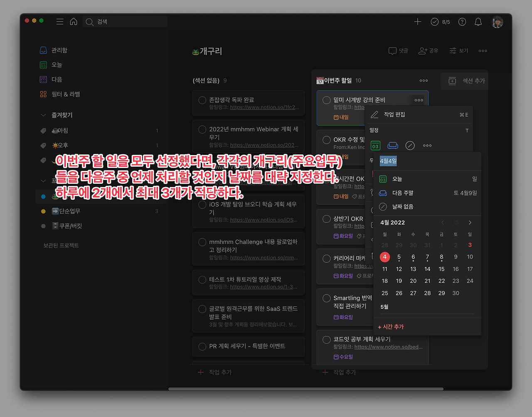Check off the 밑미 시계방 강의 준비 task
The height and width of the screenshot is (417, 532).
click(327, 100)
